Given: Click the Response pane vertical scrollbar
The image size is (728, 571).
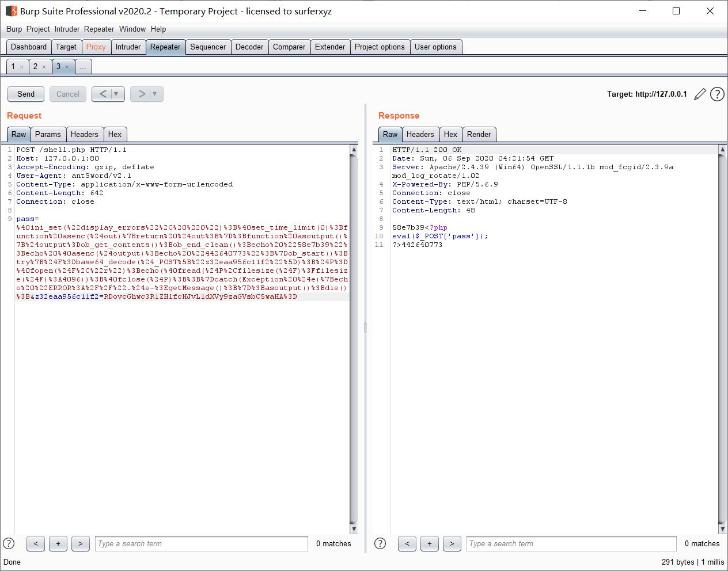Looking at the screenshot, I should point(722,340).
